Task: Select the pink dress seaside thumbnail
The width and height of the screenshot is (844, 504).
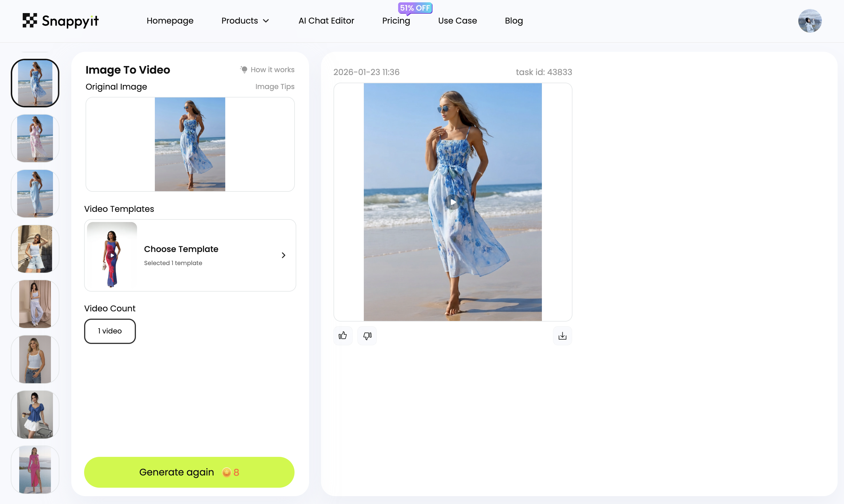Action: pos(35,470)
